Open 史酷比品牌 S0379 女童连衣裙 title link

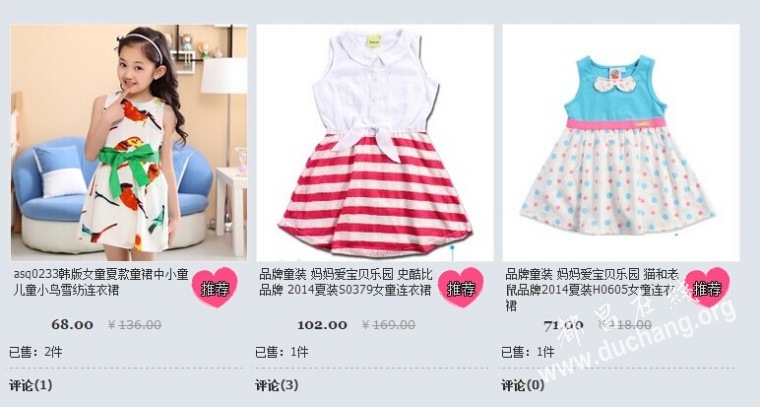click(346, 282)
